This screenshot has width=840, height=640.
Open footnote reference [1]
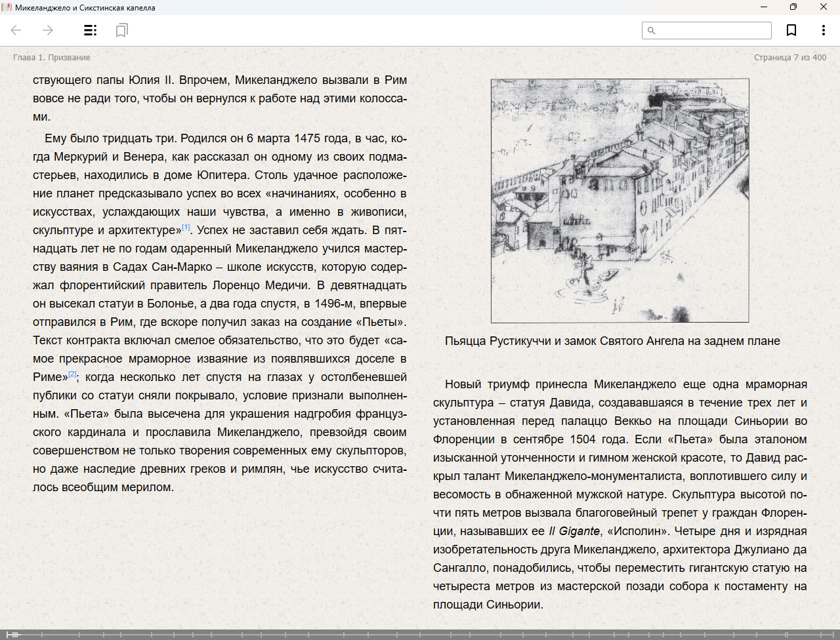(186, 228)
